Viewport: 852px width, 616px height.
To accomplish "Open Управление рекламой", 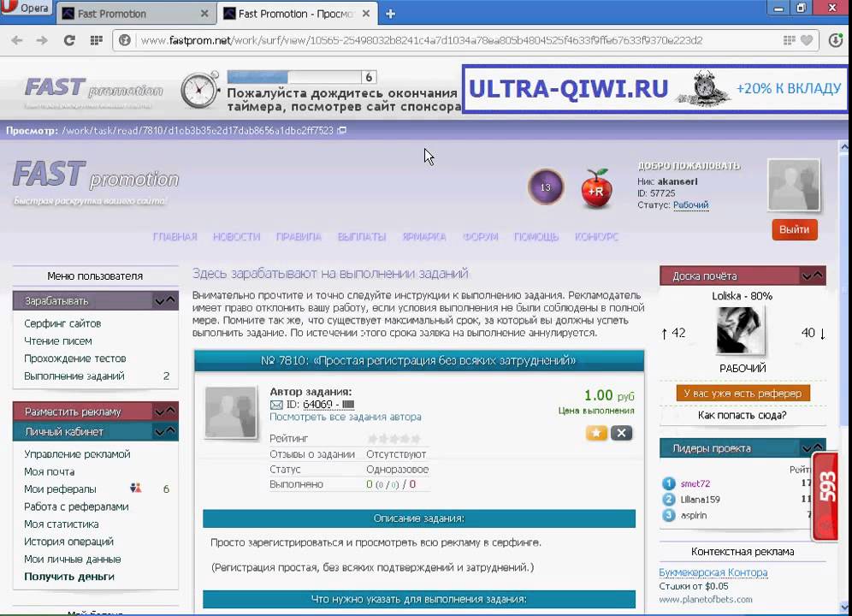I will click(x=77, y=454).
